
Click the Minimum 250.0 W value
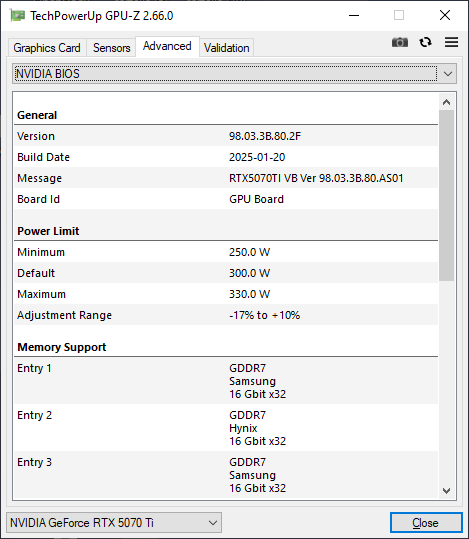click(250, 252)
